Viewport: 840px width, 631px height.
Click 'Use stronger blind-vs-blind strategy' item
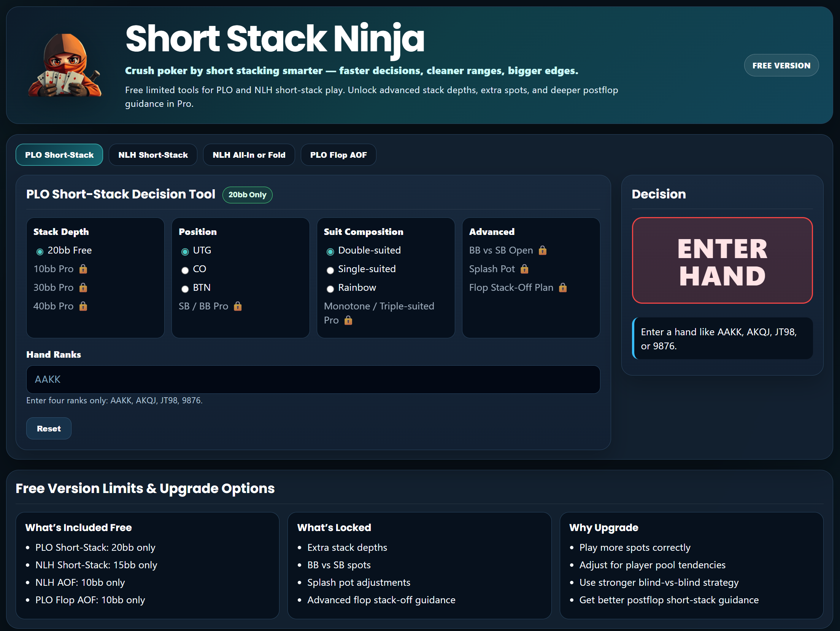(659, 582)
